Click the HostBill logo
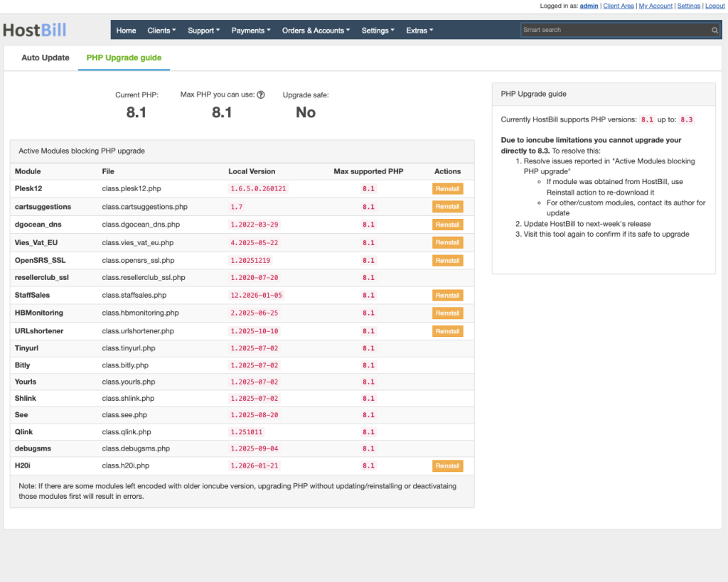This screenshot has height=582, width=728. 34,31
